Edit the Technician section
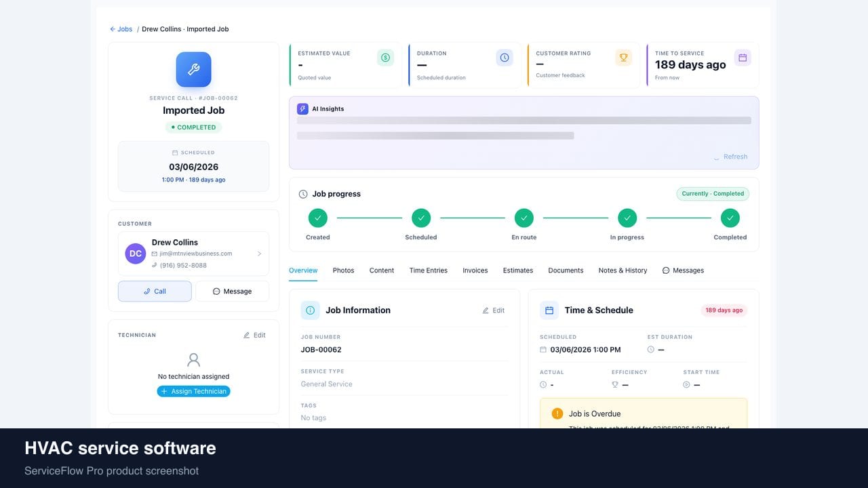 (x=254, y=335)
